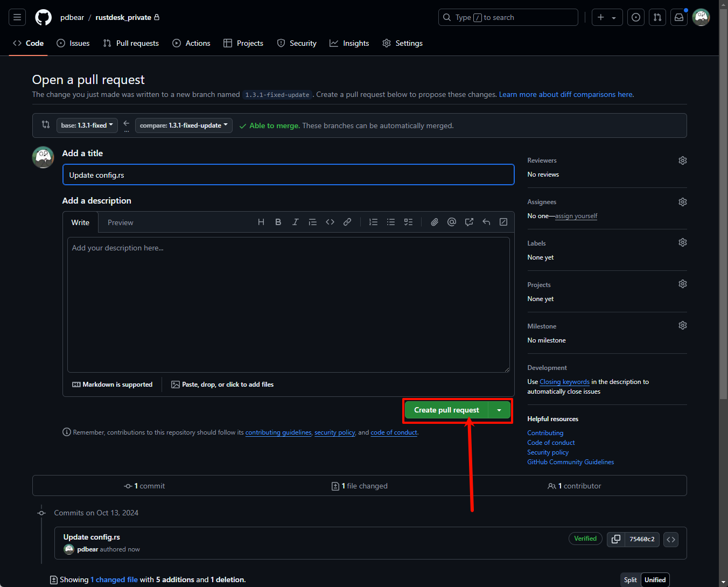The height and width of the screenshot is (587, 728).
Task: Open the rustdesk_private repository link
Action: click(x=123, y=17)
